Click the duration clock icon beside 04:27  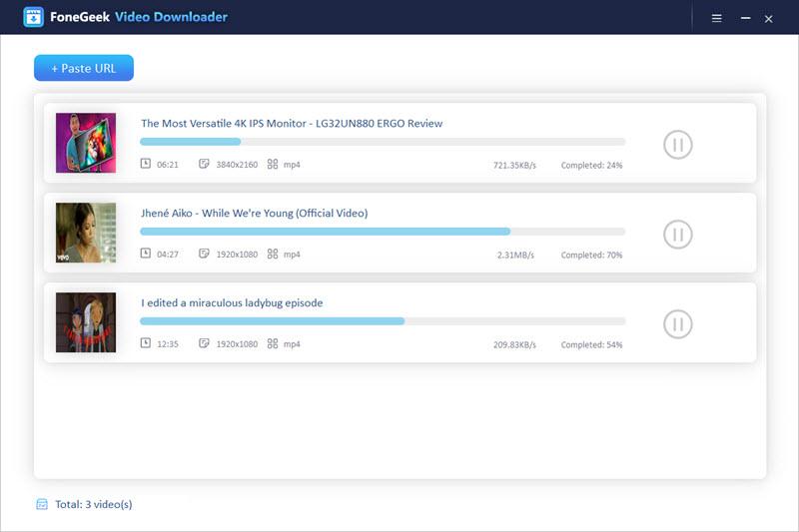pos(145,253)
